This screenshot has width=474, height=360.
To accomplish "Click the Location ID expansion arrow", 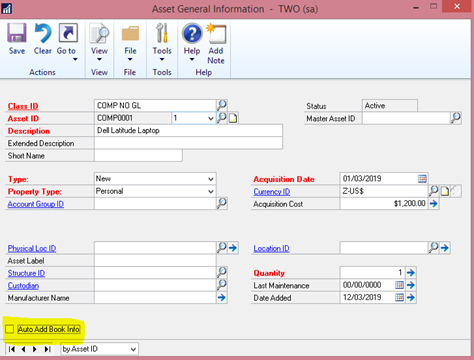I will coord(445,248).
